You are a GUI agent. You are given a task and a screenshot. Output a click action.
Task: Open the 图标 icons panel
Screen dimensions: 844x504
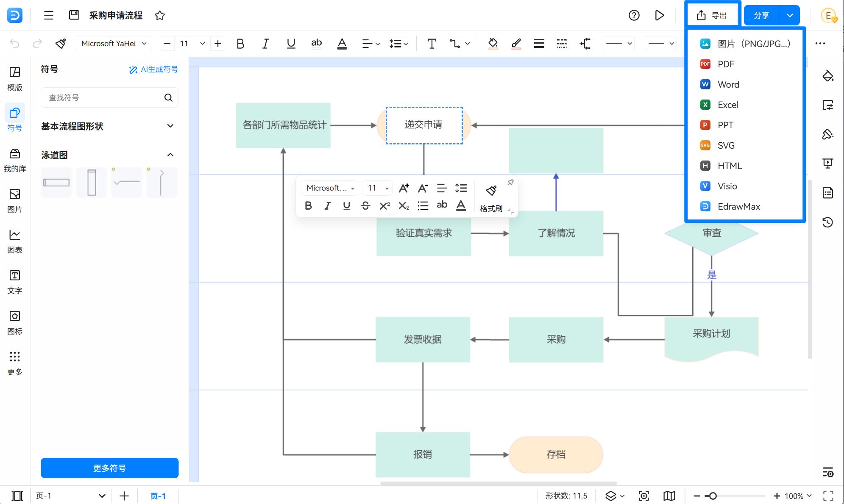pyautogui.click(x=15, y=323)
